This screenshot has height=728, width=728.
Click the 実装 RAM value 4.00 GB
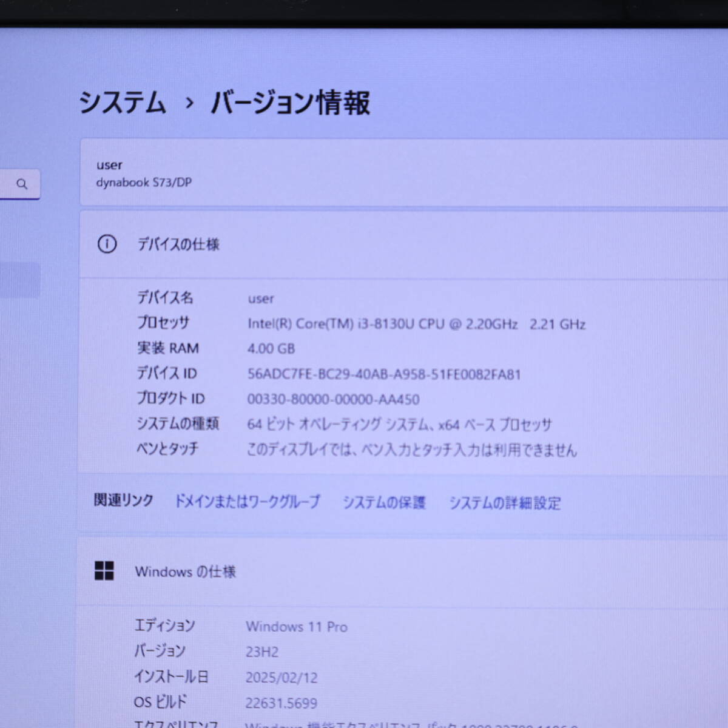coord(271,349)
